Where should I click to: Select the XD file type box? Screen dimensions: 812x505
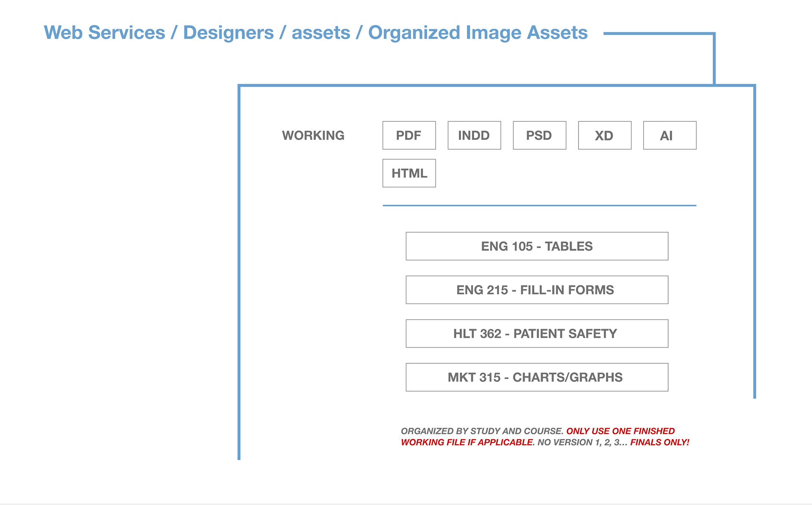coord(604,135)
